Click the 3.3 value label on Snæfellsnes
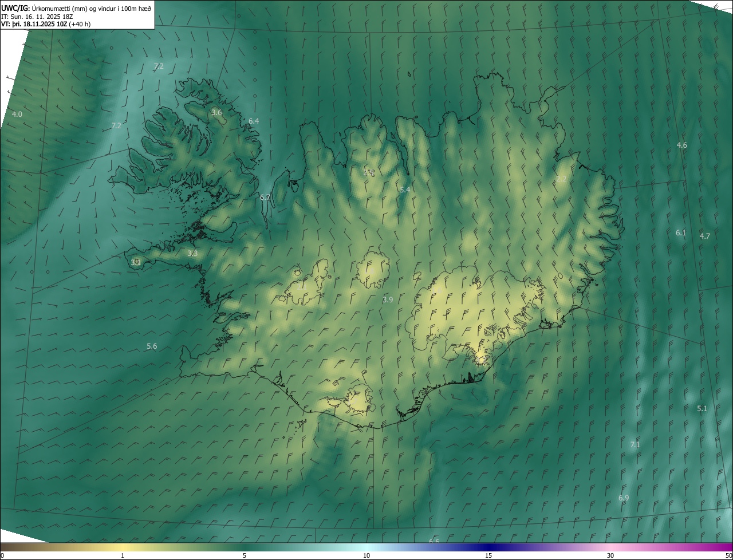Screen dimensions: 733x560 point(192,254)
